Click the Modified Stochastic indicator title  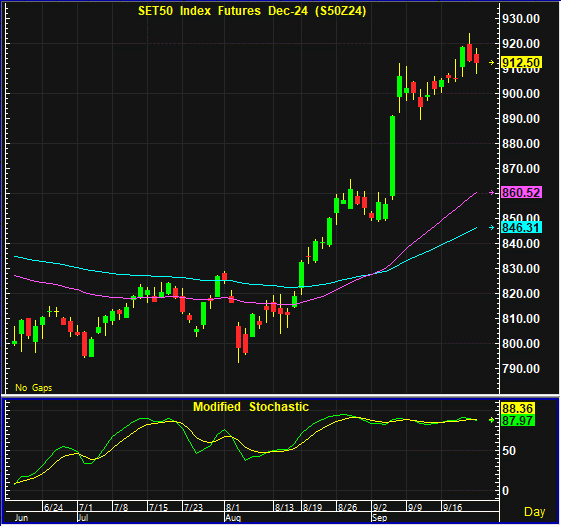click(x=251, y=407)
